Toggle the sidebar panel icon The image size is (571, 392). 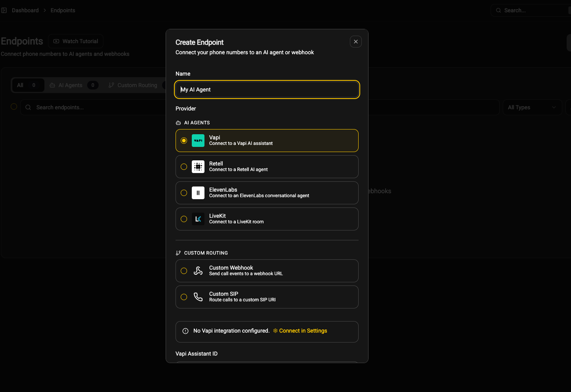tap(4, 10)
